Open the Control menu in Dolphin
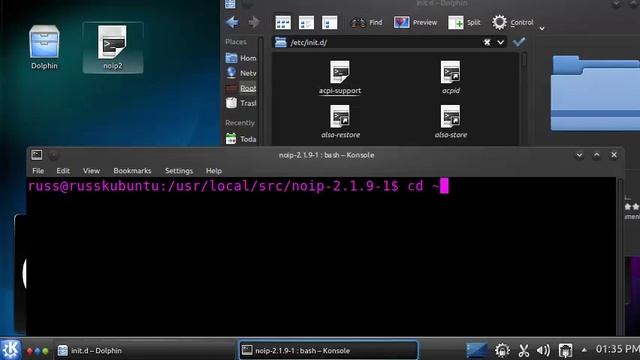This screenshot has width=640, height=360. 512,22
